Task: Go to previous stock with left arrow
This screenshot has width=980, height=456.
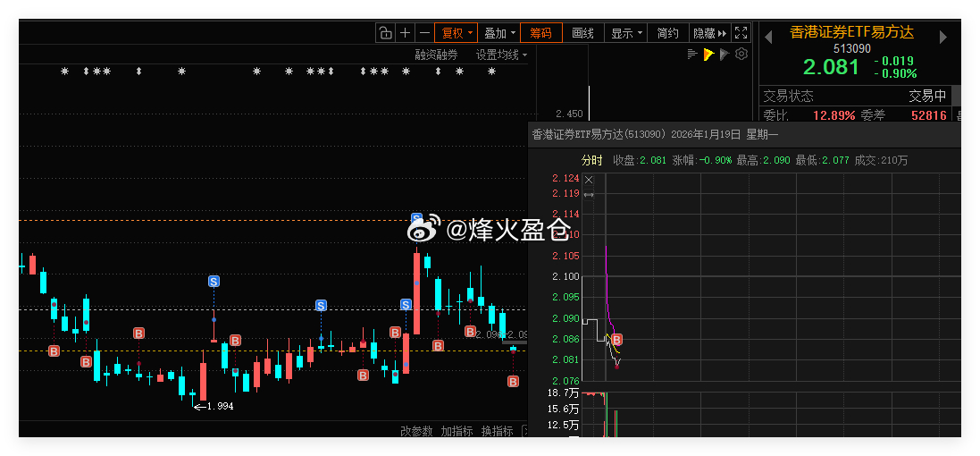Action: pos(768,38)
